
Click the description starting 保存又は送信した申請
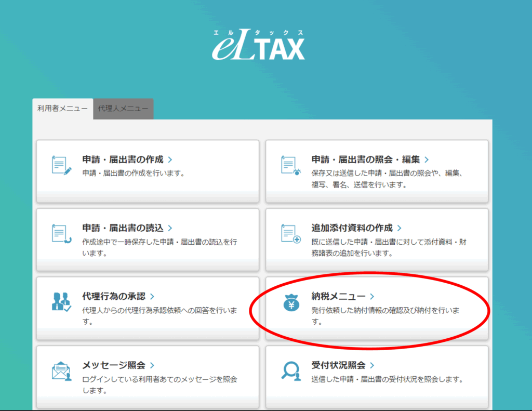[387, 179]
